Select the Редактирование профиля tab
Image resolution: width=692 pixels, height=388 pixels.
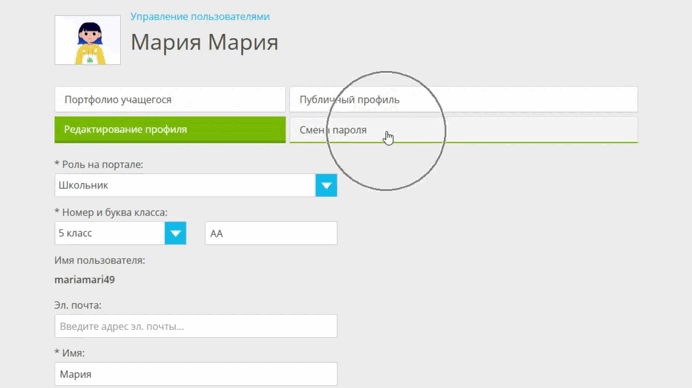170,129
